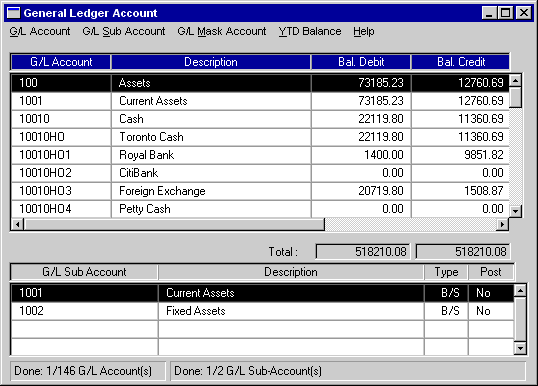Click the Petty Cash description cell
Screen dimensions: 538x386
[x=211, y=209]
